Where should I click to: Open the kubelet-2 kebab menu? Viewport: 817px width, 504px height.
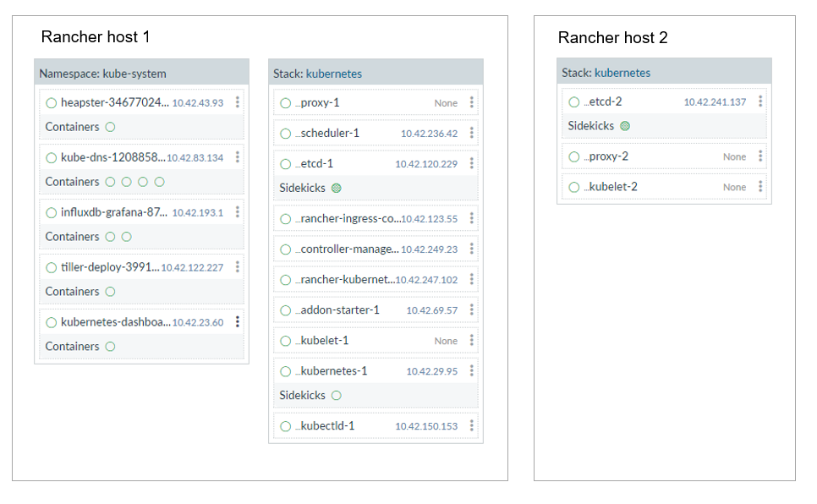click(760, 187)
